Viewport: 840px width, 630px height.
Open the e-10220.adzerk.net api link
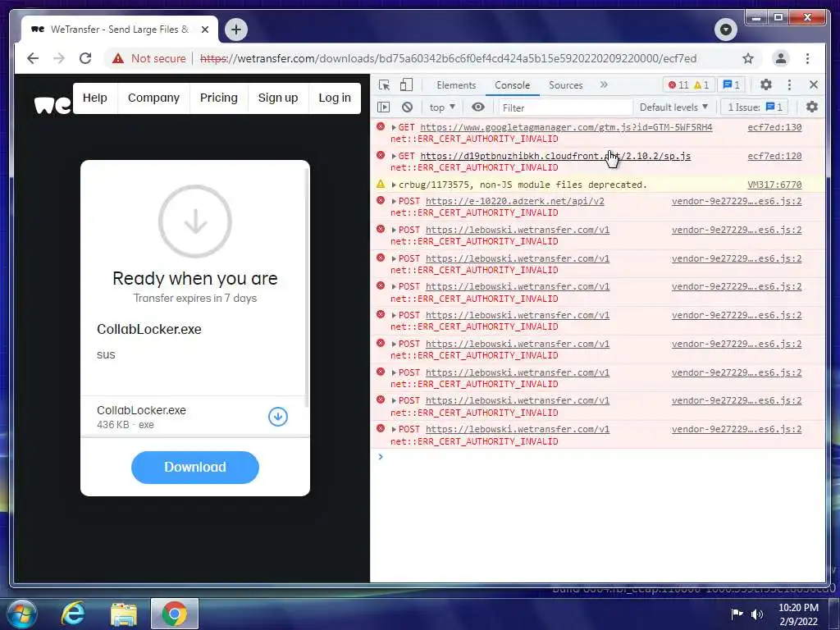[515, 202]
